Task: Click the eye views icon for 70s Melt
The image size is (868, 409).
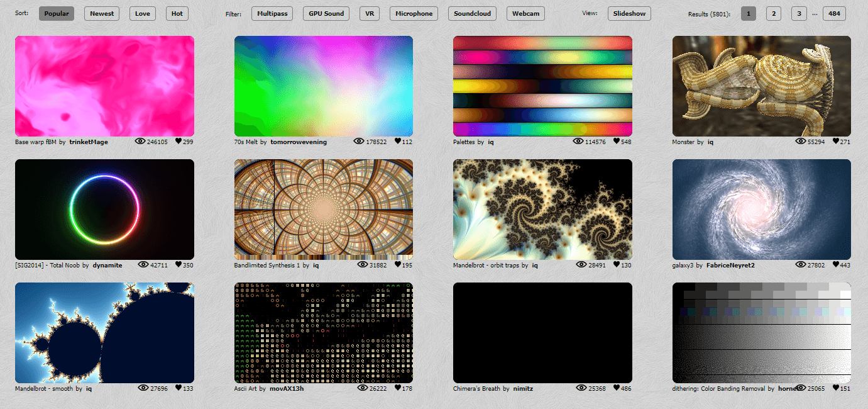Action: 360,142
